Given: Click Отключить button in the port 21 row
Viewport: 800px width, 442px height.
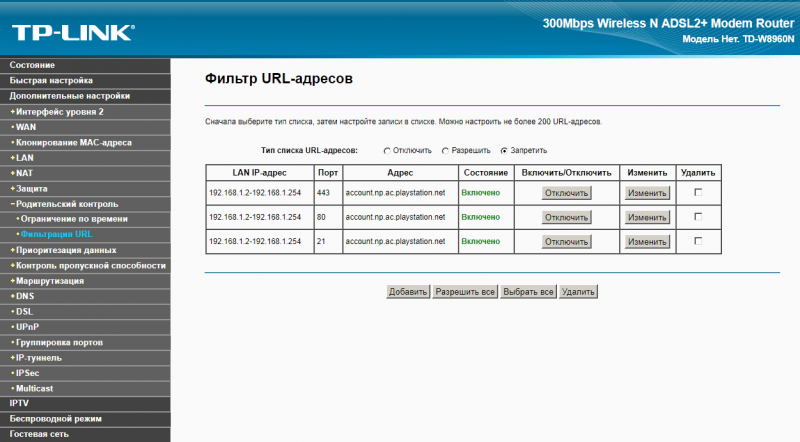Looking at the screenshot, I should 566,241.
